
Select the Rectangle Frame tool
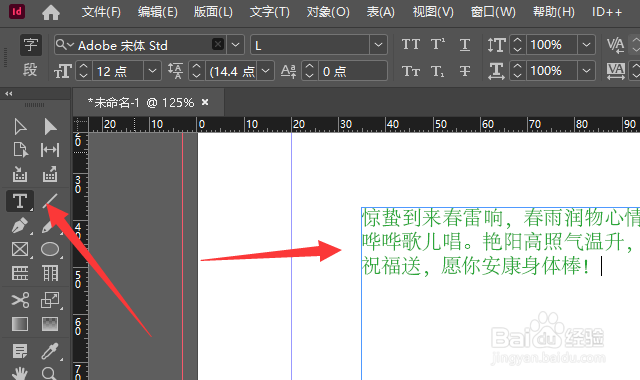[x=20, y=249]
